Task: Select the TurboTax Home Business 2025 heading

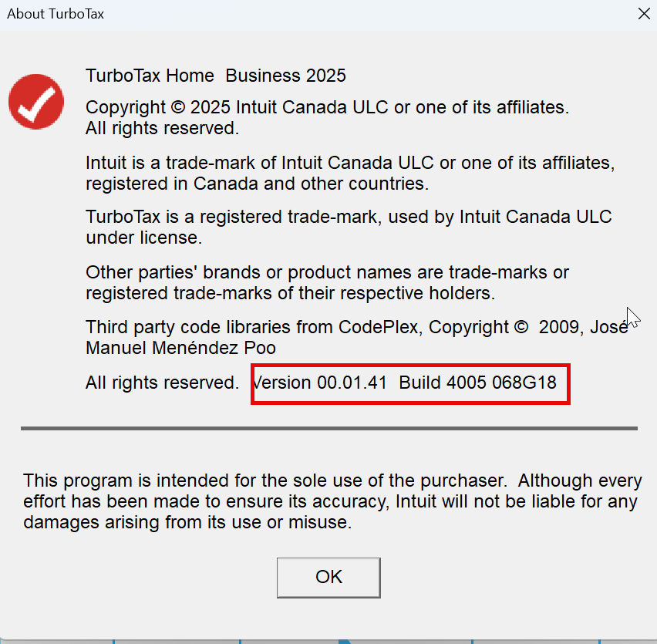Action: coord(216,76)
